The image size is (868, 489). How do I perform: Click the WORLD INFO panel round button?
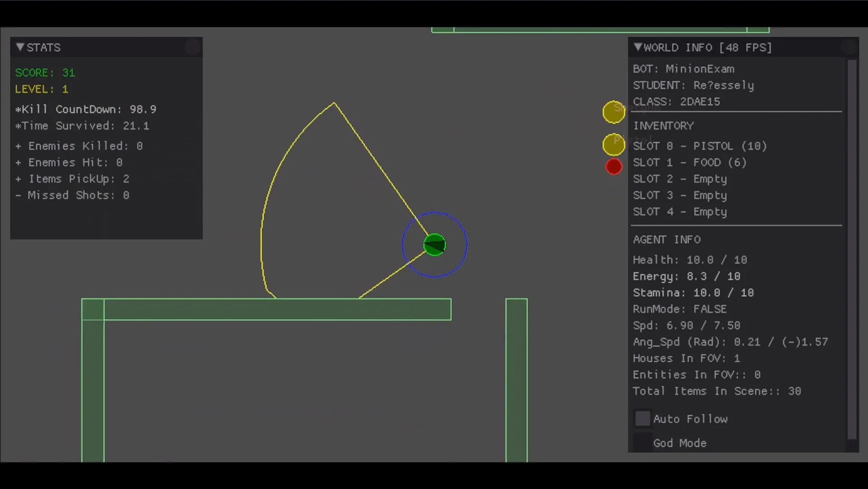(x=849, y=47)
